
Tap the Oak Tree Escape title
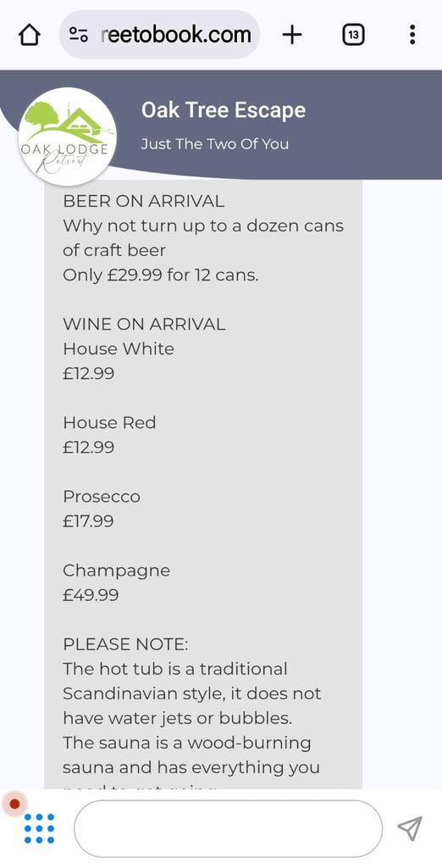(223, 110)
